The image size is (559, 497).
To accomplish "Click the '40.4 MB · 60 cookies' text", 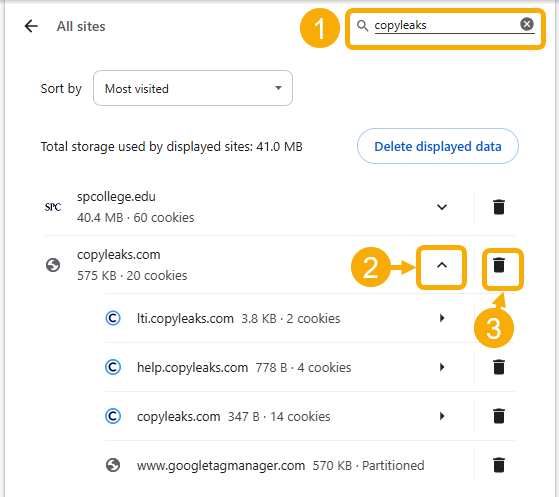I will pos(135,217).
